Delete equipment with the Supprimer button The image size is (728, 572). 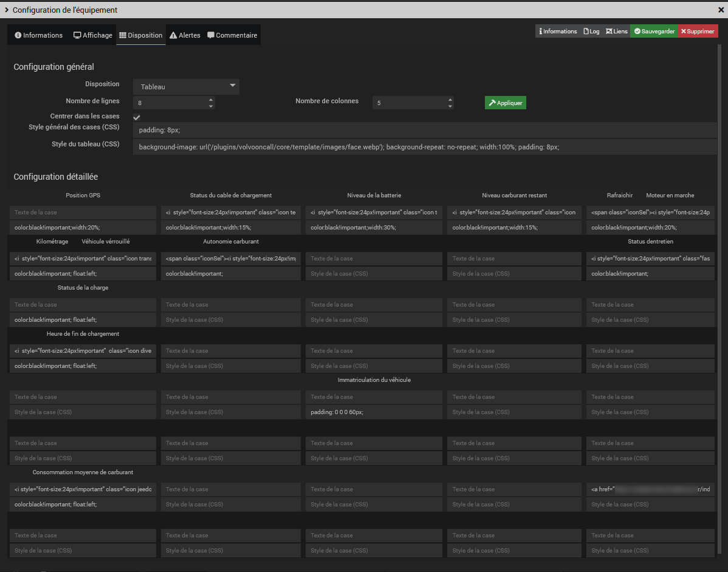pos(698,31)
